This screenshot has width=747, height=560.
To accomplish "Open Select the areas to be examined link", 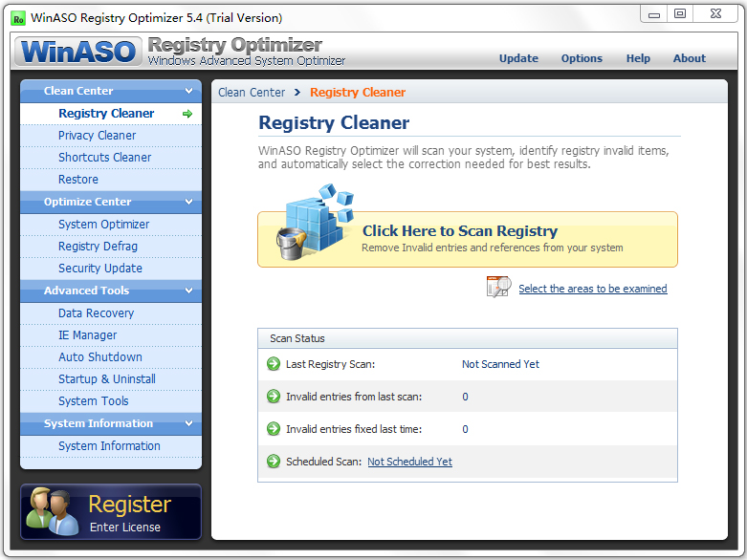I will 593,289.
